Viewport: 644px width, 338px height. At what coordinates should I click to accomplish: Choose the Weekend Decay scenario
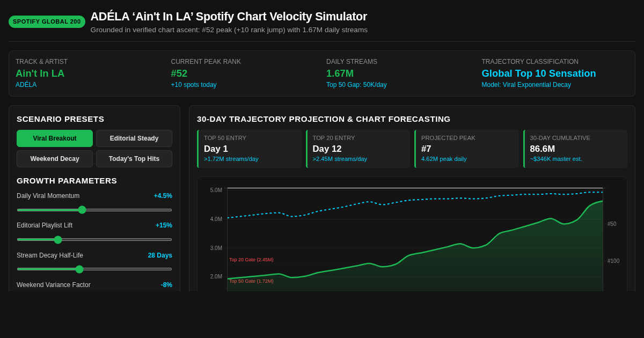pyautogui.click(x=55, y=159)
